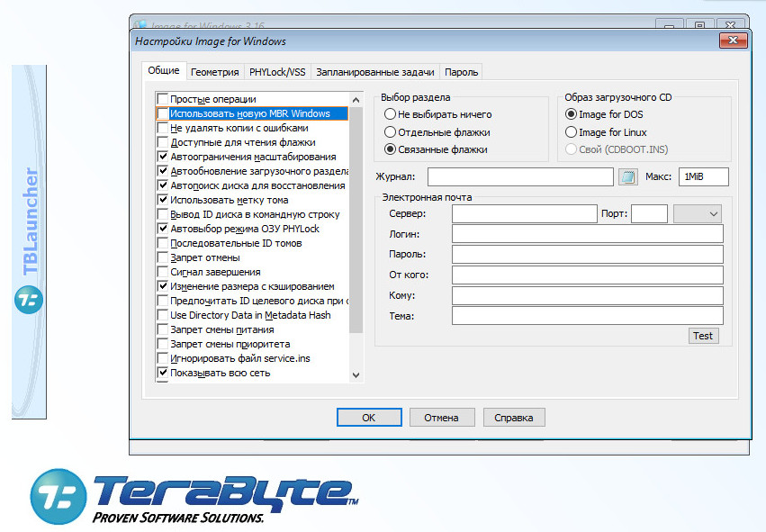Viewport: 766px width, 532px height.
Task: Go to the Пароль tab
Action: click(461, 72)
